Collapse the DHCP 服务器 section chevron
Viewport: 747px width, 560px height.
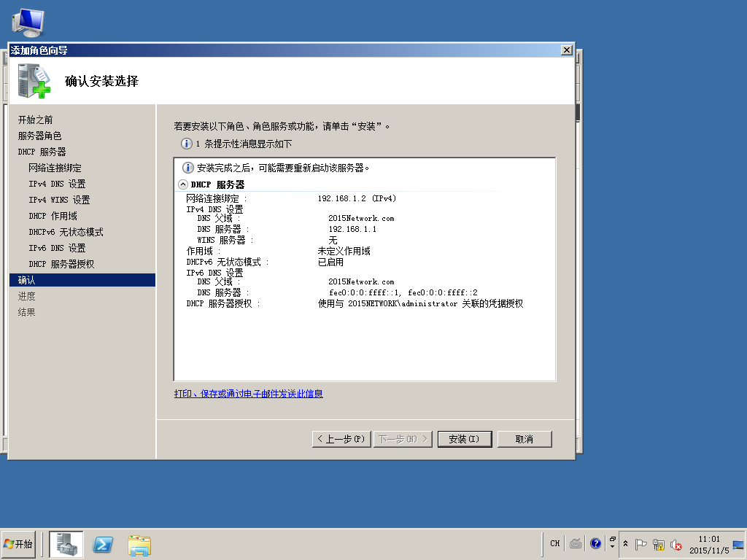[x=183, y=184]
